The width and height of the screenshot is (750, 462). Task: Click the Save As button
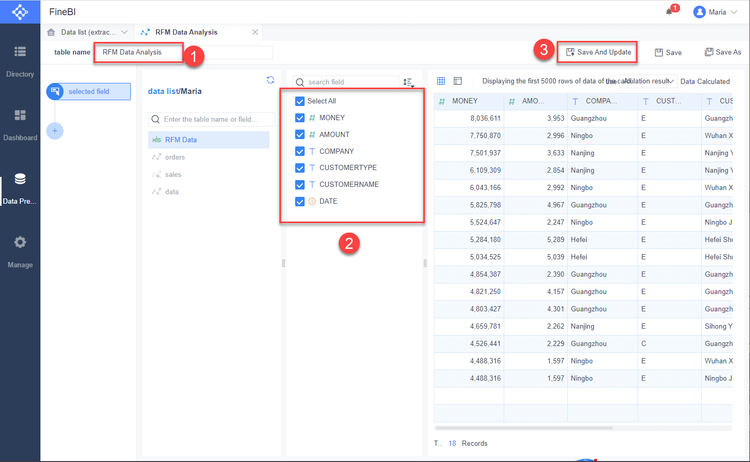[722, 52]
